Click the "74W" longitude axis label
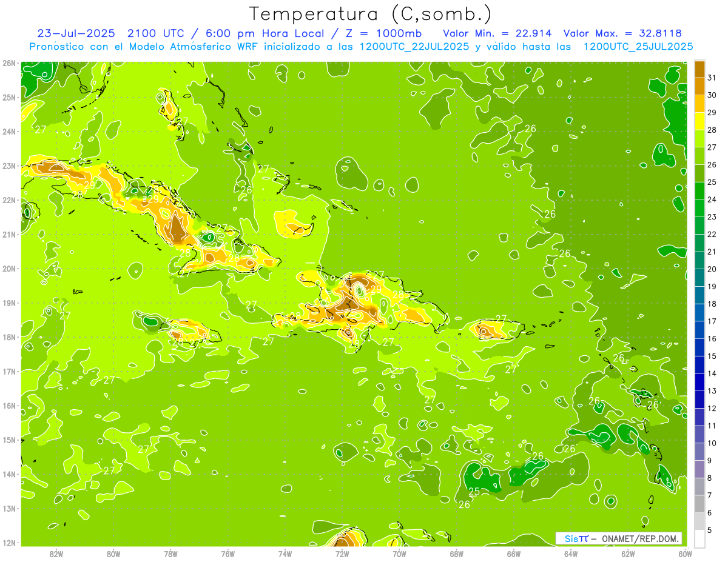 [x=285, y=554]
